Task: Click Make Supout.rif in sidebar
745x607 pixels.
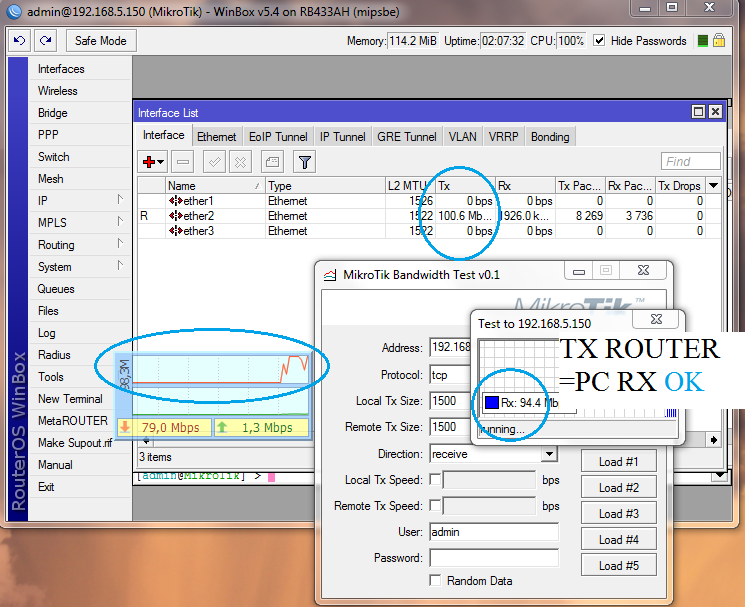Action: [x=75, y=443]
